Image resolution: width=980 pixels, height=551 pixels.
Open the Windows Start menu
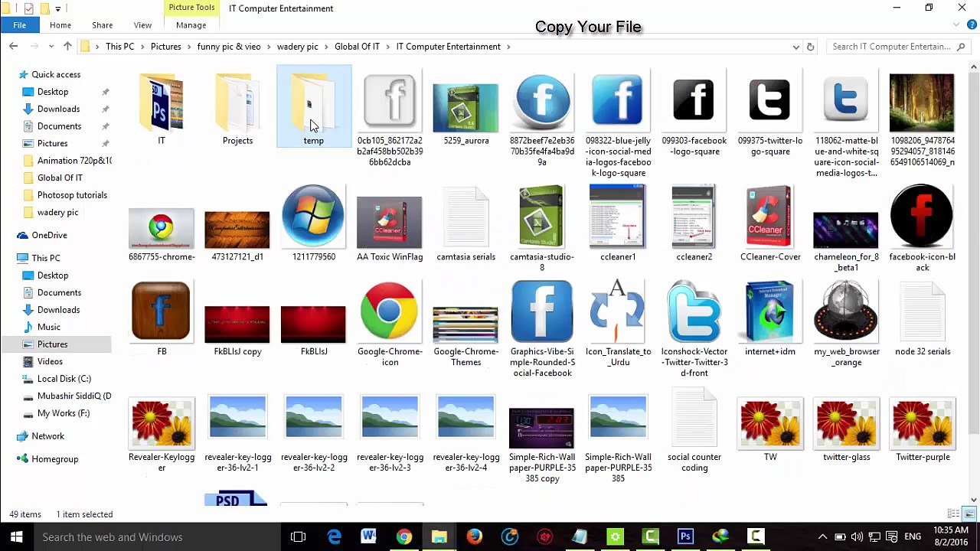coord(17,537)
